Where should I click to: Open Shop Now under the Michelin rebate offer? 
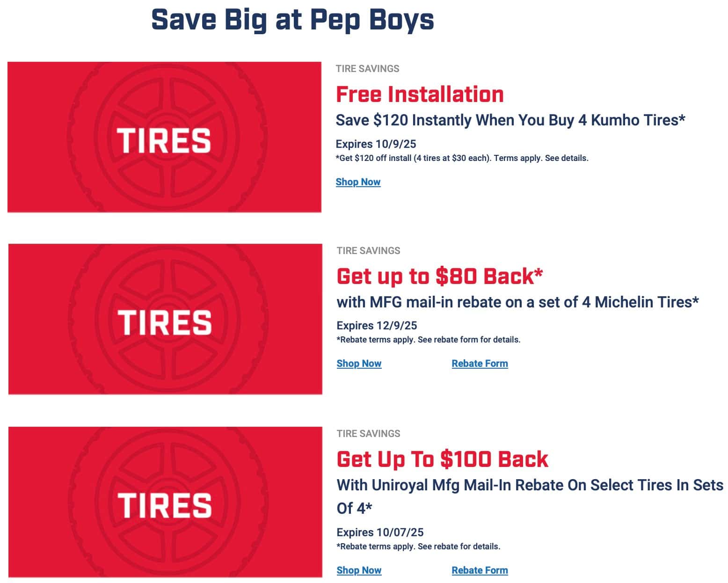359,364
